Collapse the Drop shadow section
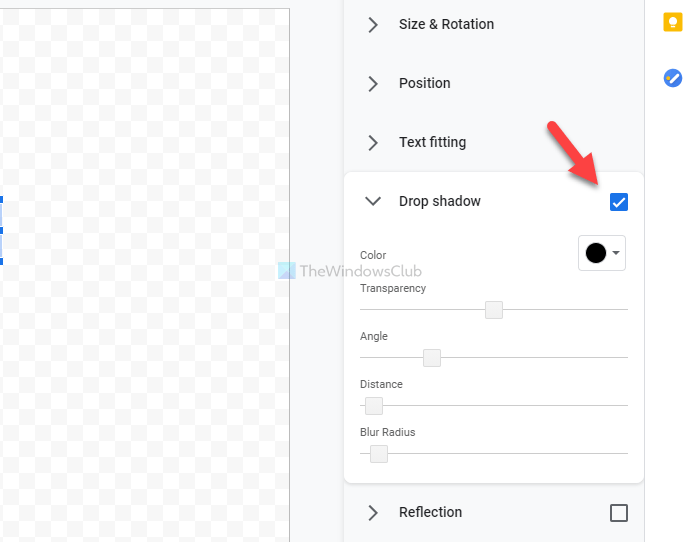The width and height of the screenshot is (700, 542). pyautogui.click(x=373, y=201)
